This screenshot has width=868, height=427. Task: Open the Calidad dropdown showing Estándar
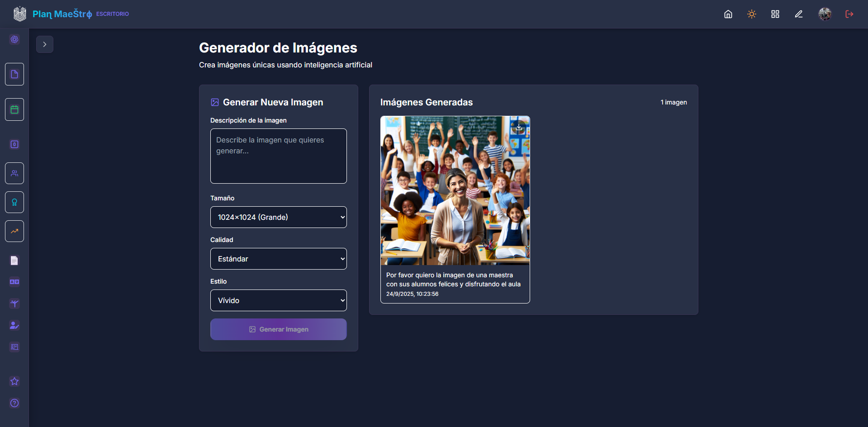point(278,259)
